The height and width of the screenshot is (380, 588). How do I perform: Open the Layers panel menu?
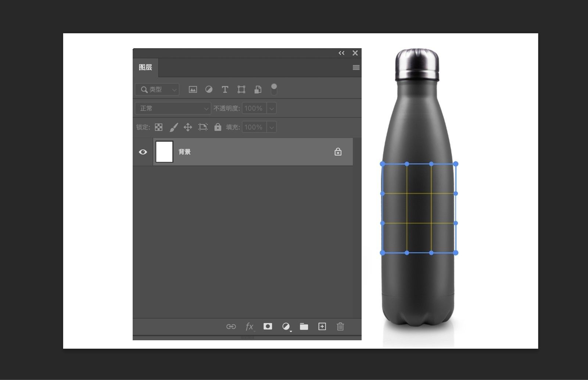356,67
